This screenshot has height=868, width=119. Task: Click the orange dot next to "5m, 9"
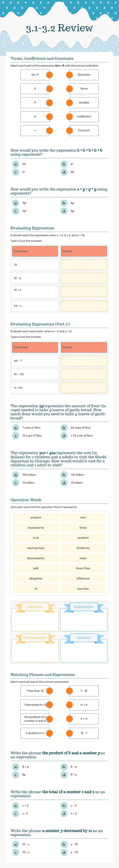coord(50,75)
